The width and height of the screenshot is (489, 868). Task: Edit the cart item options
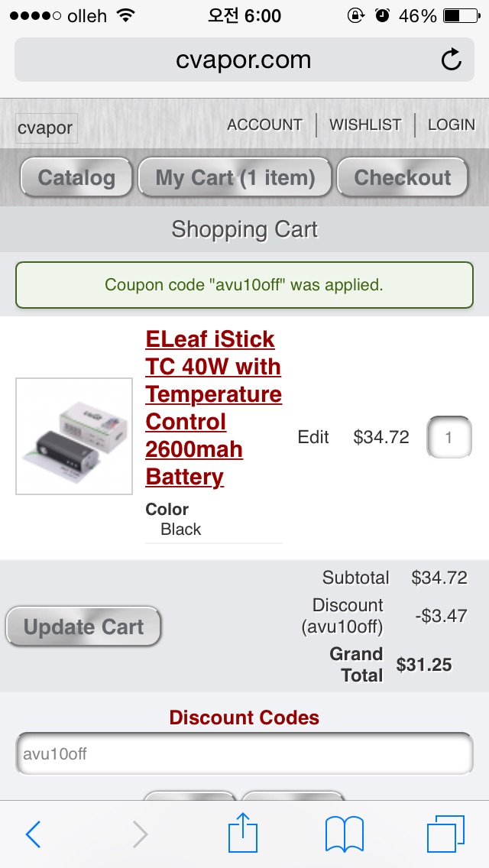[313, 437]
